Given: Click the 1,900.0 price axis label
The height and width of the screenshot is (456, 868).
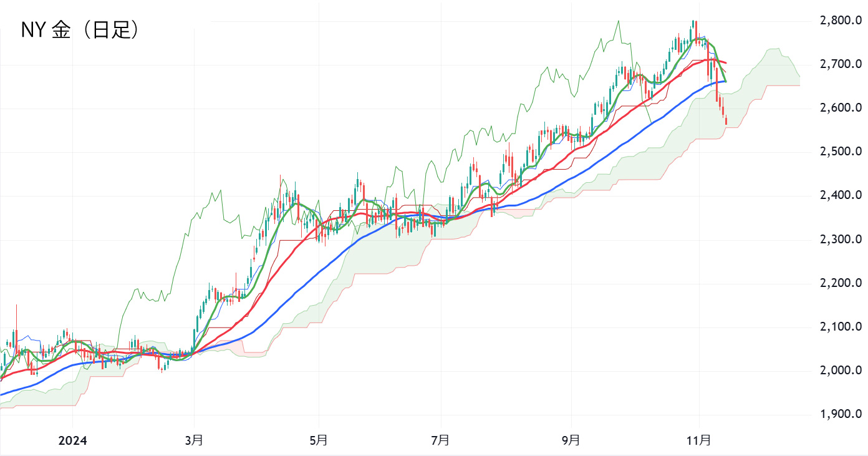Looking at the screenshot, I should [x=841, y=414].
